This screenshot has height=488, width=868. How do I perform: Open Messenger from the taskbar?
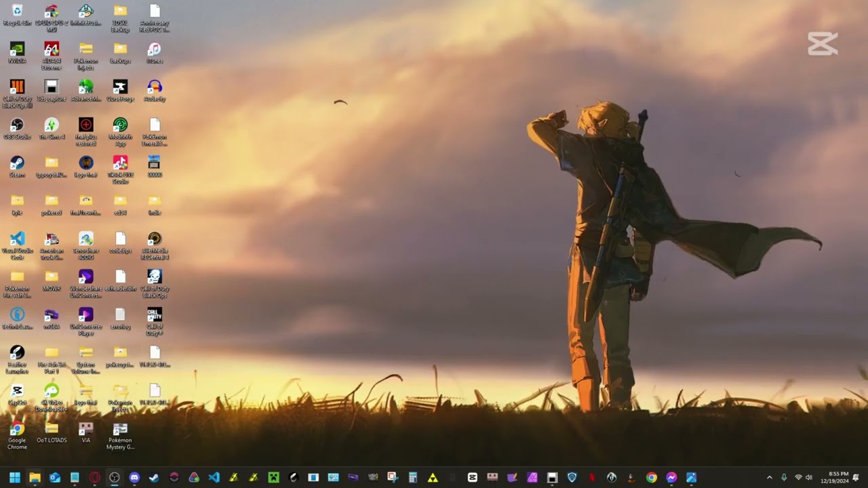tap(671, 477)
